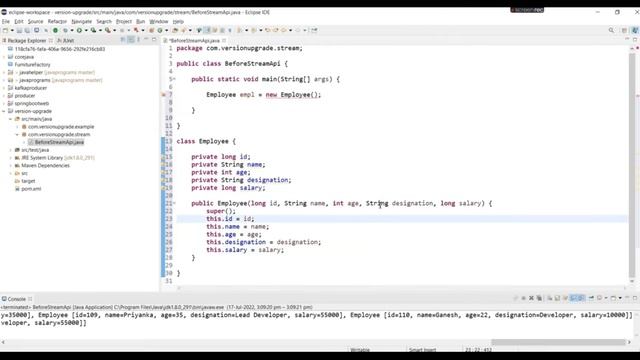Collapse All in Package Explorer toolbar
The width and height of the screenshot is (640, 360).
[x=123, y=40]
